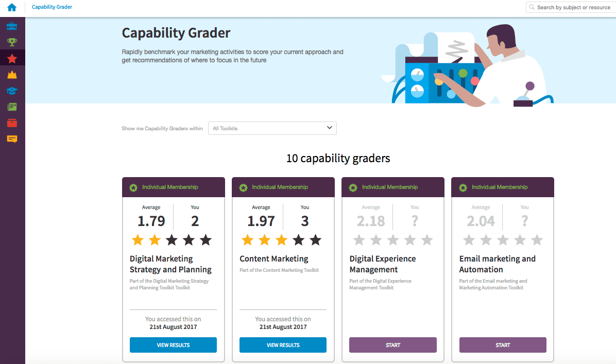Open the yellow chat bubble icon
616x364 pixels.
tap(12, 138)
